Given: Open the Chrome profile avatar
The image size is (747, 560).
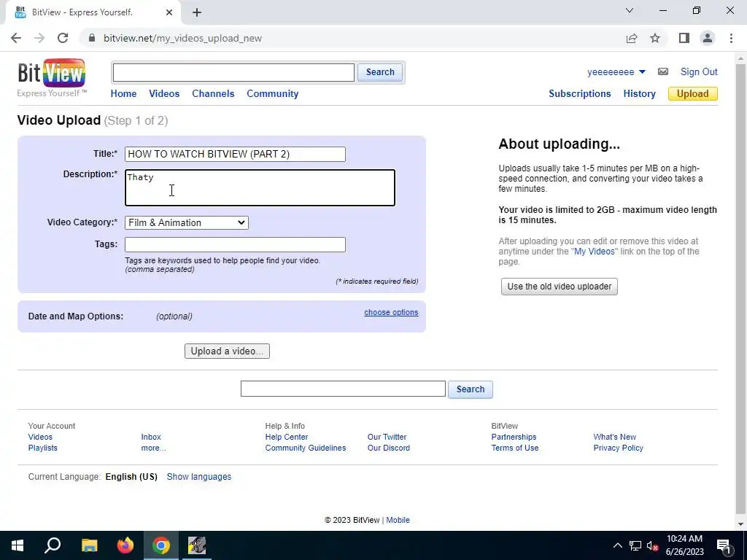Looking at the screenshot, I should [708, 38].
